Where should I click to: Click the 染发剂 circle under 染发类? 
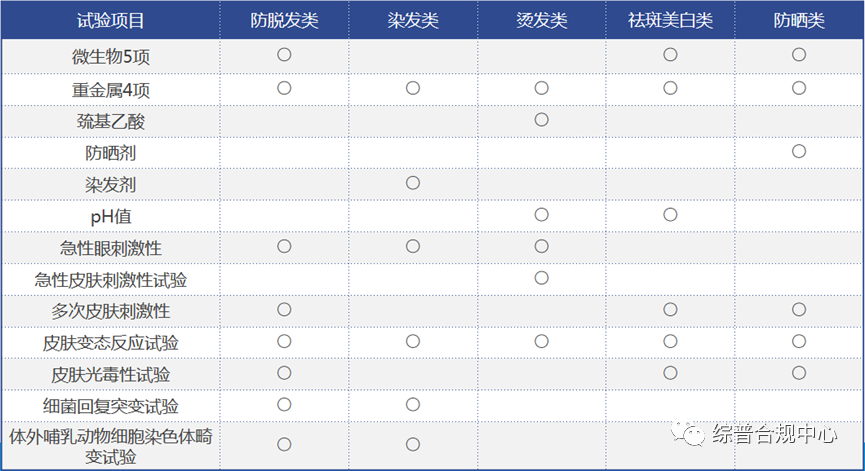[x=413, y=183]
